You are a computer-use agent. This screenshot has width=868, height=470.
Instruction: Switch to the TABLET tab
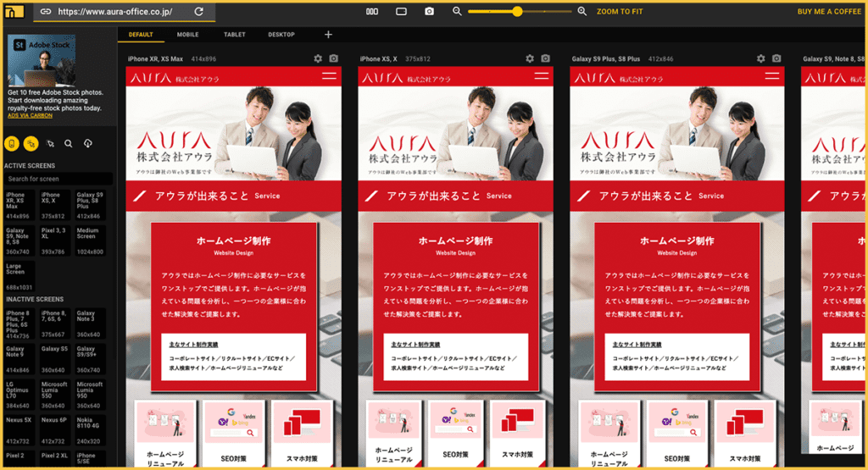point(235,35)
